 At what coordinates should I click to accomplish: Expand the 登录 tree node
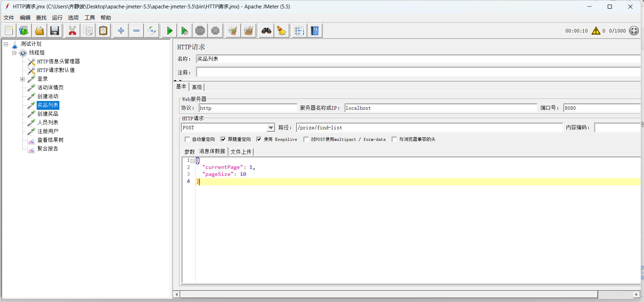(23, 79)
